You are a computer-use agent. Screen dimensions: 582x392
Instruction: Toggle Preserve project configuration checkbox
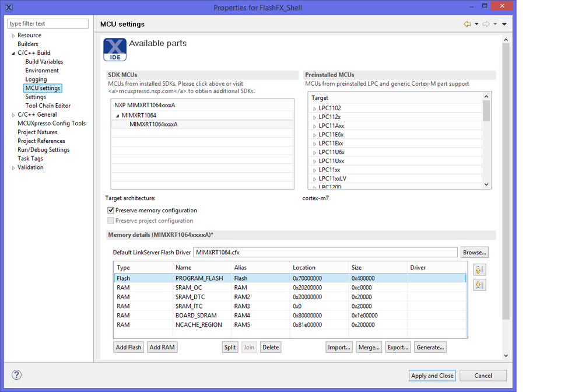111,220
